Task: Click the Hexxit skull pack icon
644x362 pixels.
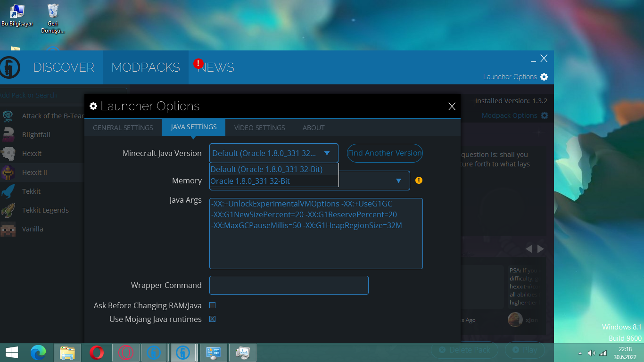Action: point(8,154)
